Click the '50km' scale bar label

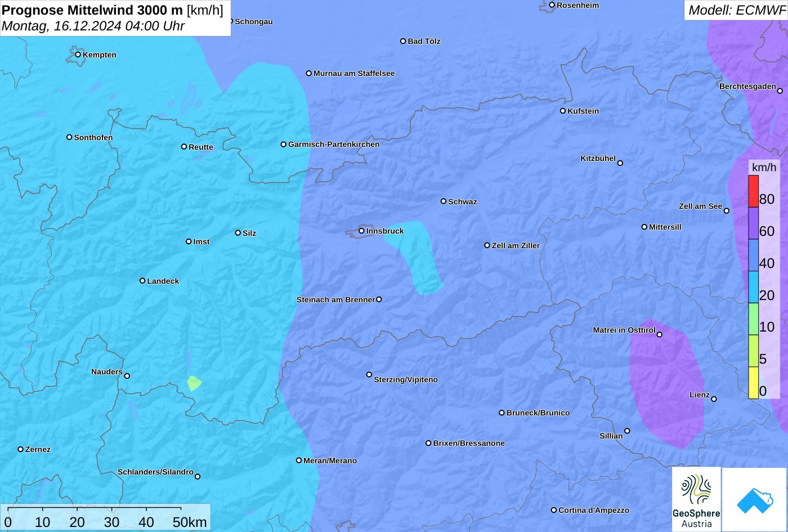[x=190, y=522]
